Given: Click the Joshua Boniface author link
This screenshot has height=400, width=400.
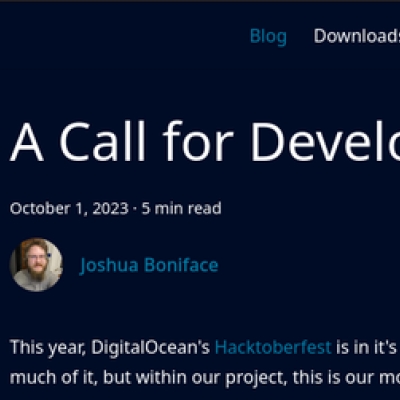Looking at the screenshot, I should [x=149, y=266].
